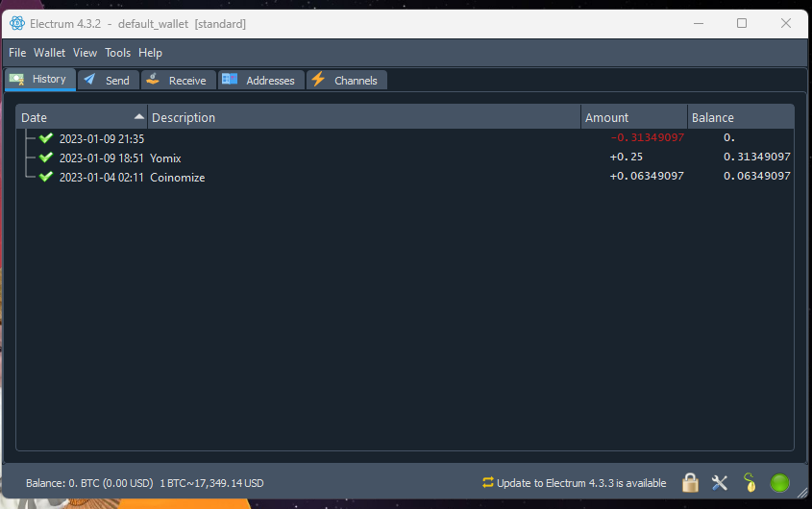Click the red -0.31349097 amount
812x509 pixels.
coord(648,137)
